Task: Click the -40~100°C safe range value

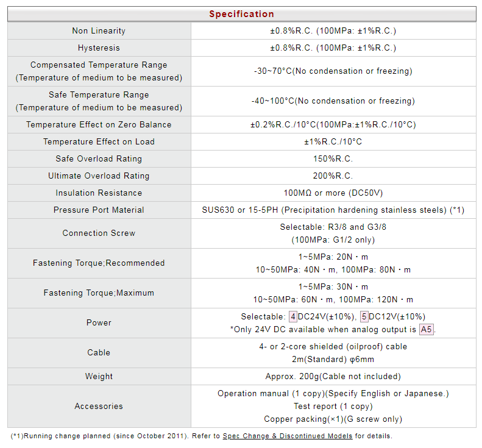Action: pyautogui.click(x=333, y=101)
